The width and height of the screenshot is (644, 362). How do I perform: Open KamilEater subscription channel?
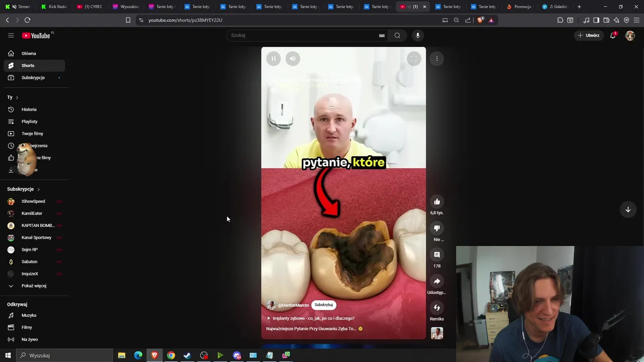(34, 213)
